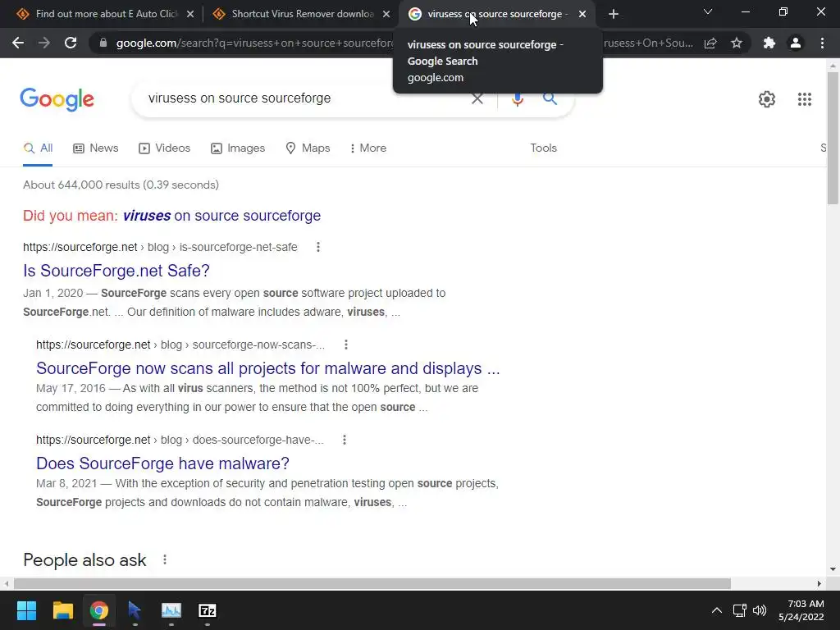Start voice search with microphone icon
840x630 pixels.
tap(517, 98)
